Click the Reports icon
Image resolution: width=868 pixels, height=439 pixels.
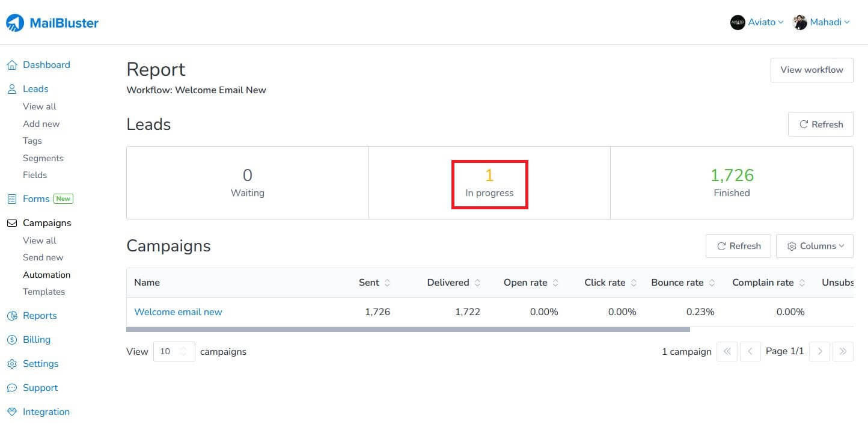11,315
